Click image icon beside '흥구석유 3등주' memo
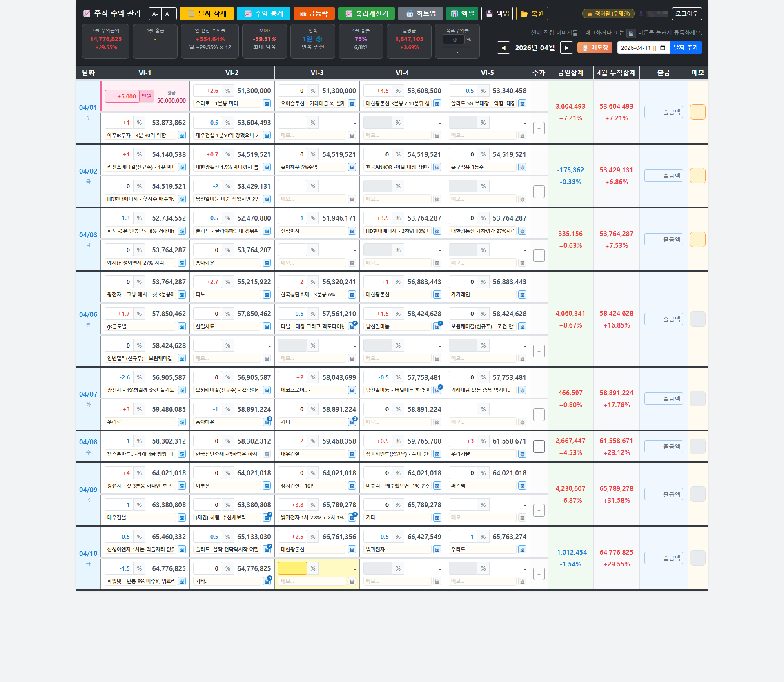This screenshot has height=682, width=784. click(x=522, y=167)
